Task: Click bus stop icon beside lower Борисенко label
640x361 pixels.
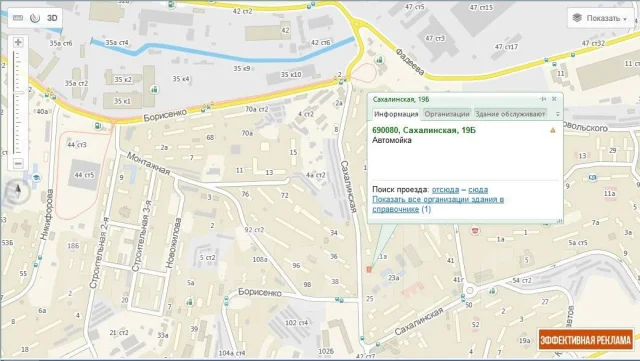Action: point(226,302)
